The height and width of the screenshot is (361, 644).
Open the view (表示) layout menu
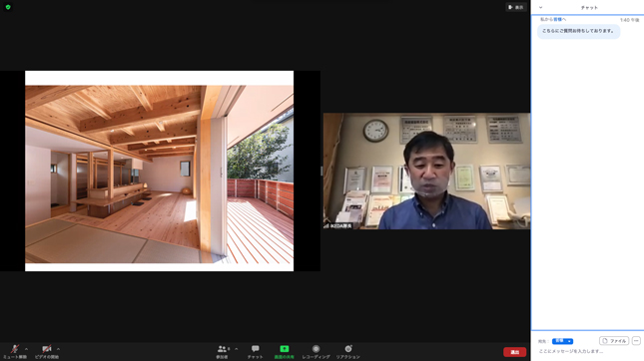[x=516, y=7]
